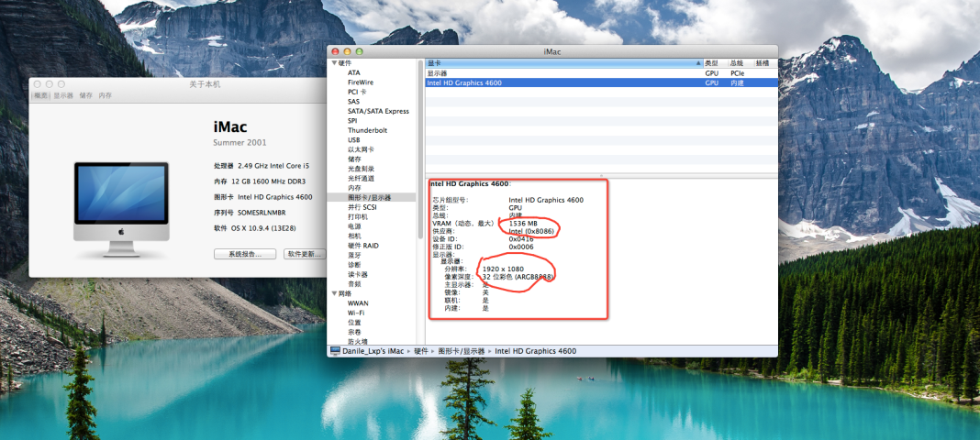980x440 pixels.
Task: Select USB in the hardware list
Action: [x=354, y=139]
